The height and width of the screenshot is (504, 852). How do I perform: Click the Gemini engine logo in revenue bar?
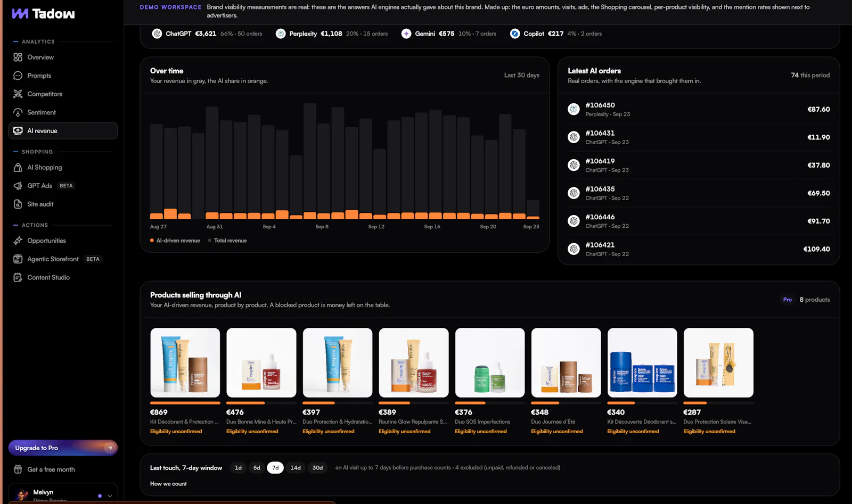[406, 34]
